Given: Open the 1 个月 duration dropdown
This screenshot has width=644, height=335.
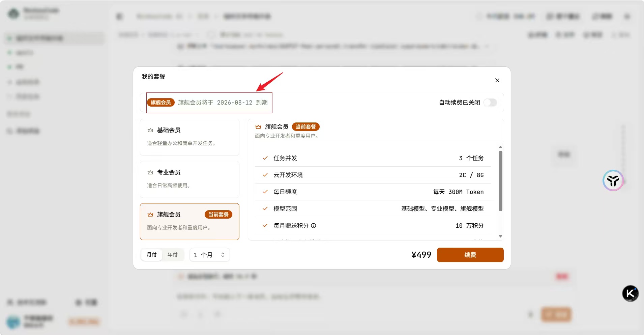Looking at the screenshot, I should (209, 255).
